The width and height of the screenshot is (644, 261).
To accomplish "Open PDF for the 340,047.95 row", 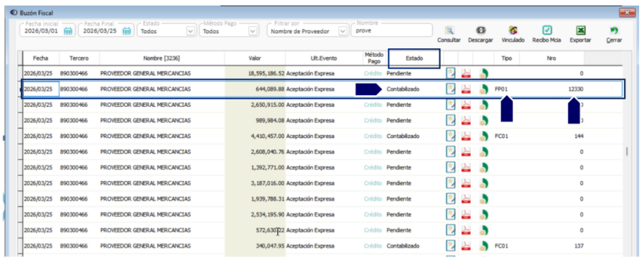I will 465,246.
